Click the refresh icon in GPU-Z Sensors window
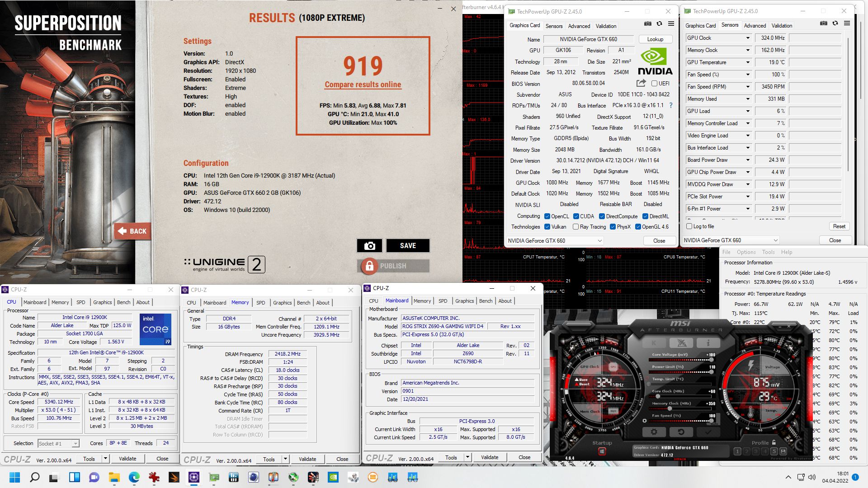This screenshot has height=488, width=868. (835, 23)
